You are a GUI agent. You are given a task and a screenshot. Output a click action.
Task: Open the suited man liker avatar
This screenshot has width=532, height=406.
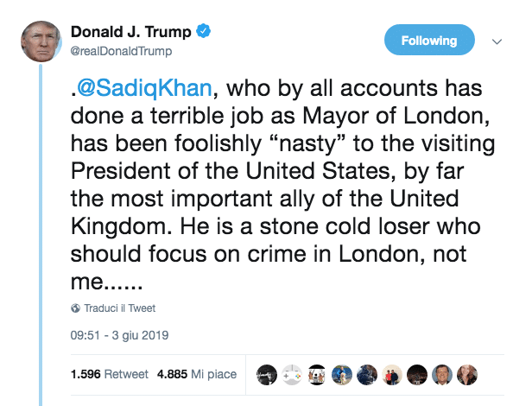(440, 374)
